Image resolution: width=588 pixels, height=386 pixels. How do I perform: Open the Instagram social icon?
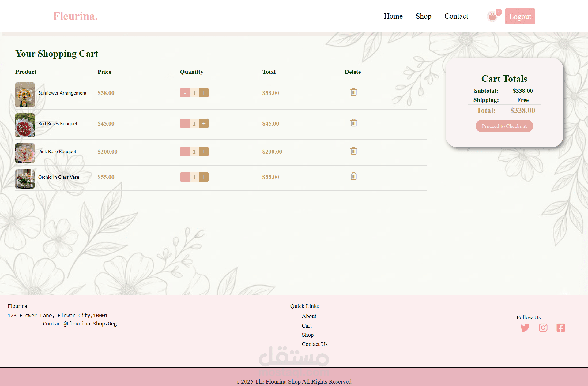tap(543, 328)
